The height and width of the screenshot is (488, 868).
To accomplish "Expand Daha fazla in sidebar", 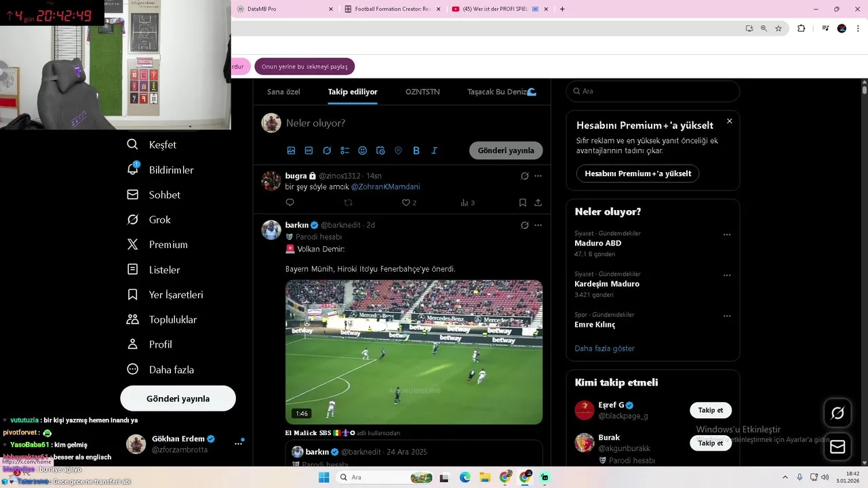I will click(161, 369).
